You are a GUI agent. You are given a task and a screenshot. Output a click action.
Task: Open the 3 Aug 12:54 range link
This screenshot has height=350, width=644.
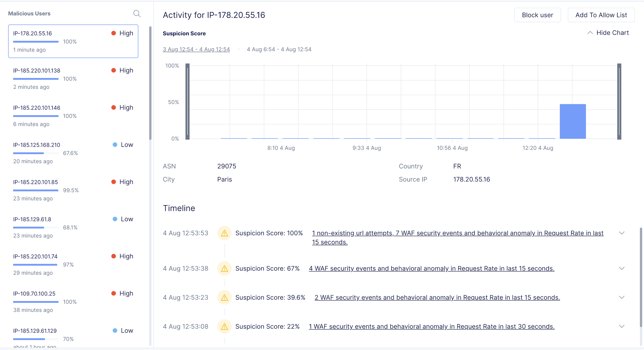[x=196, y=49]
